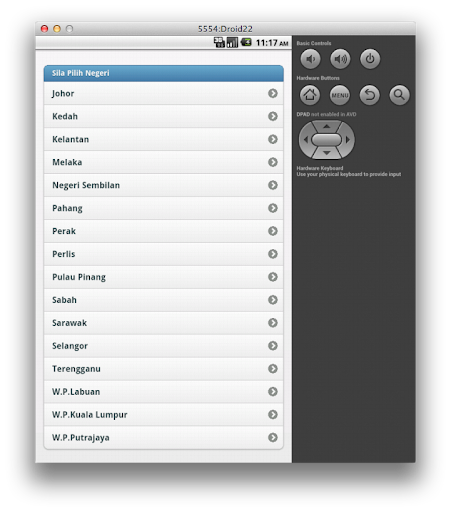Click the volume down emulator button
The image size is (451, 512).
pyautogui.click(x=310, y=59)
